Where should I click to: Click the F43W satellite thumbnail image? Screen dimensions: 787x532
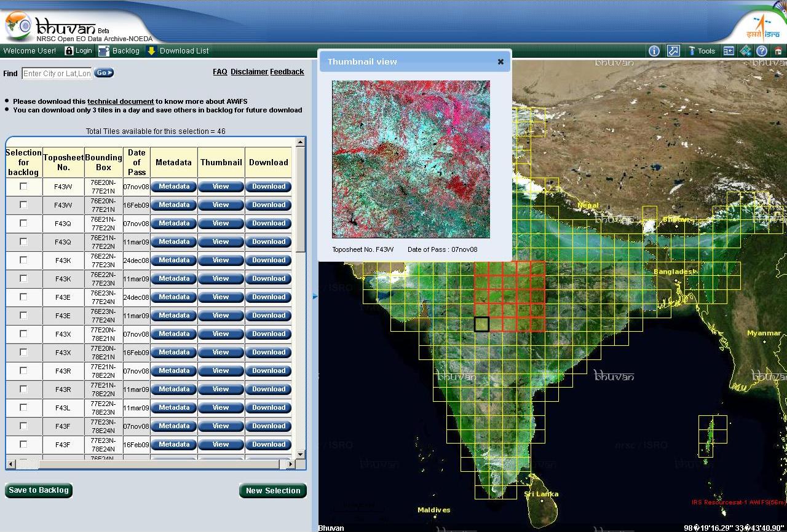click(411, 159)
